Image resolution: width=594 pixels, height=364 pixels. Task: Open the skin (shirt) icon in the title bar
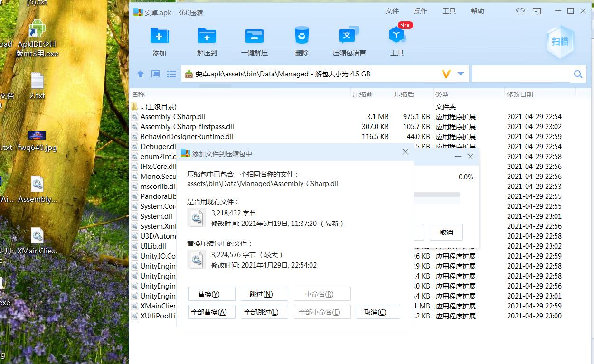point(520,11)
